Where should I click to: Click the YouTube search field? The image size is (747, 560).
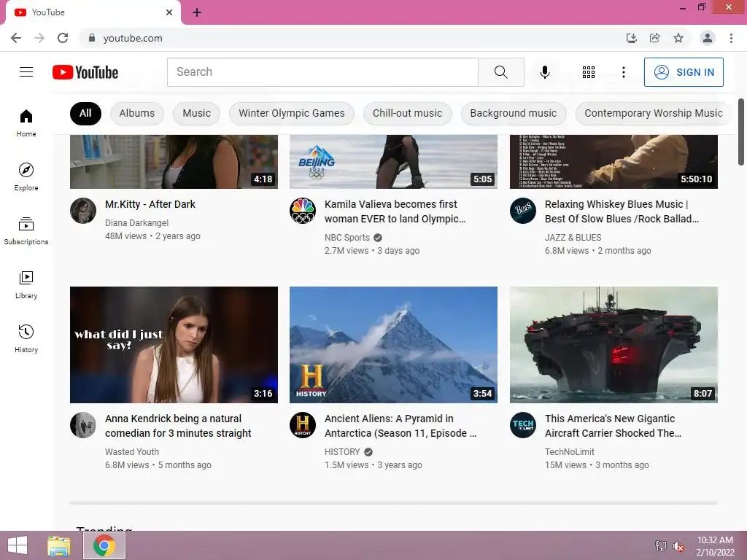pos(322,72)
